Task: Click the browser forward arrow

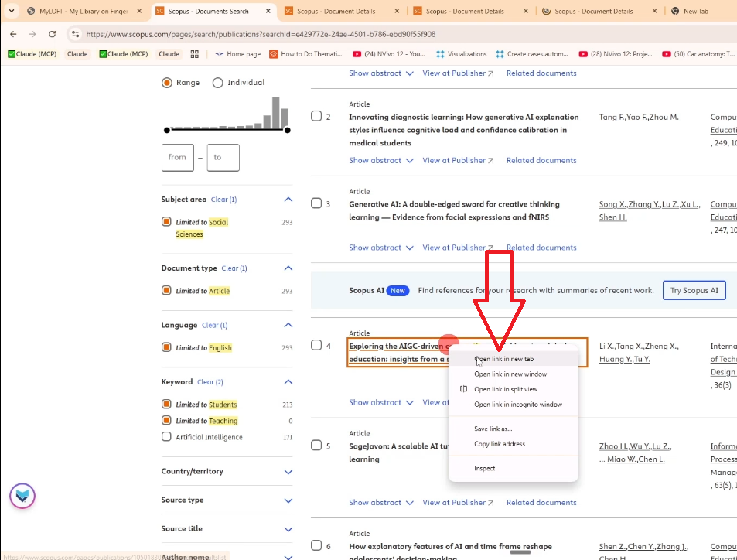Action: (32, 34)
